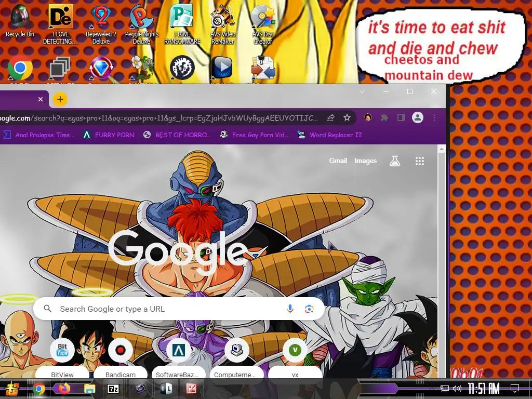Screen dimensions: 532x399
Task: Open the FURRY PORN bookmark
Action: click(x=109, y=135)
